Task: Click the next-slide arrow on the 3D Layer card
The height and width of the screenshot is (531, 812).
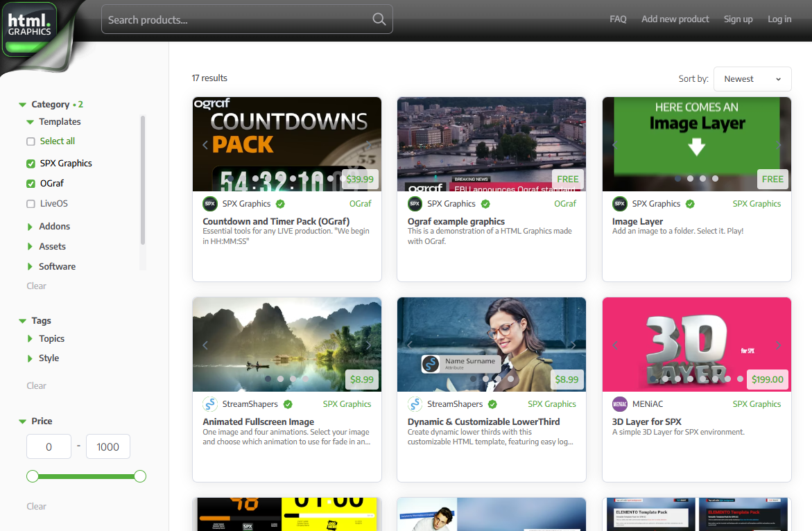Action: 778,345
